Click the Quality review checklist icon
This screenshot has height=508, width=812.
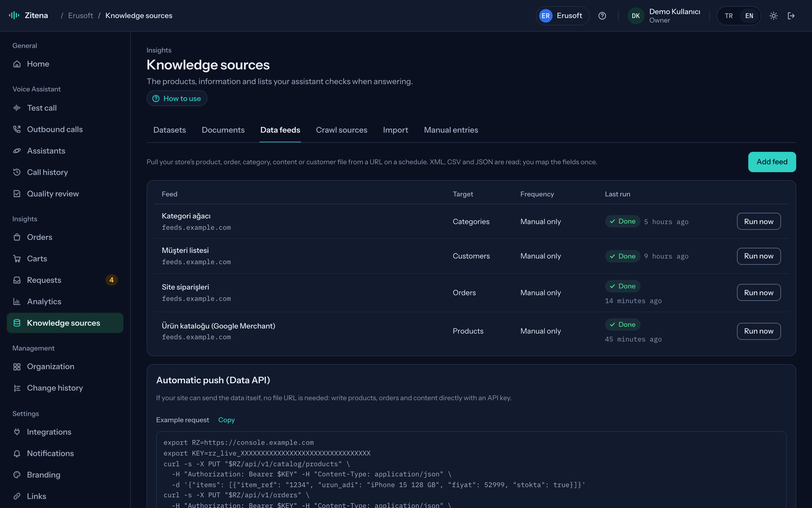click(x=17, y=194)
